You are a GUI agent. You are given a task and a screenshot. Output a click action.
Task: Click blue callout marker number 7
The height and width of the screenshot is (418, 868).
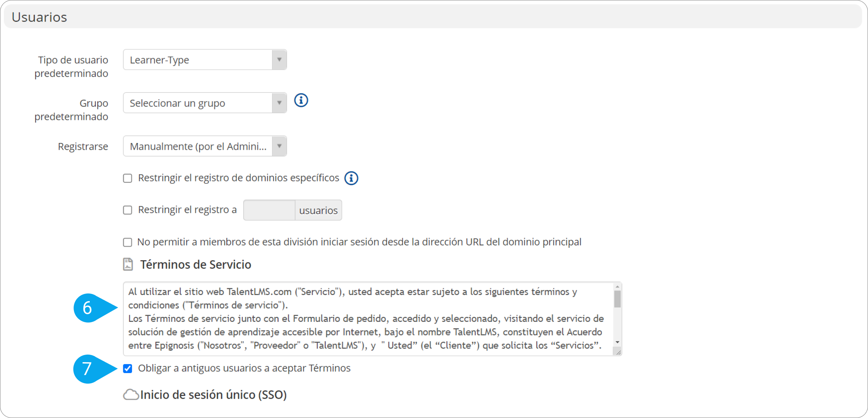88,369
